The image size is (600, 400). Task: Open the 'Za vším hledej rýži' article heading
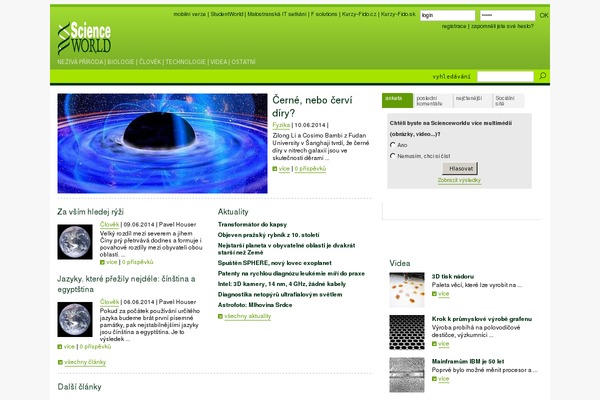[x=90, y=212]
